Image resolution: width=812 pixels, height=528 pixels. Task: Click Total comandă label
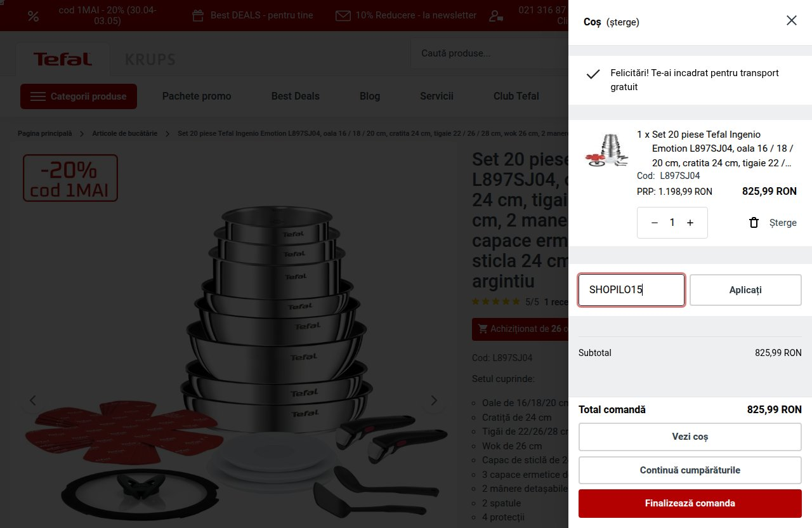click(612, 410)
